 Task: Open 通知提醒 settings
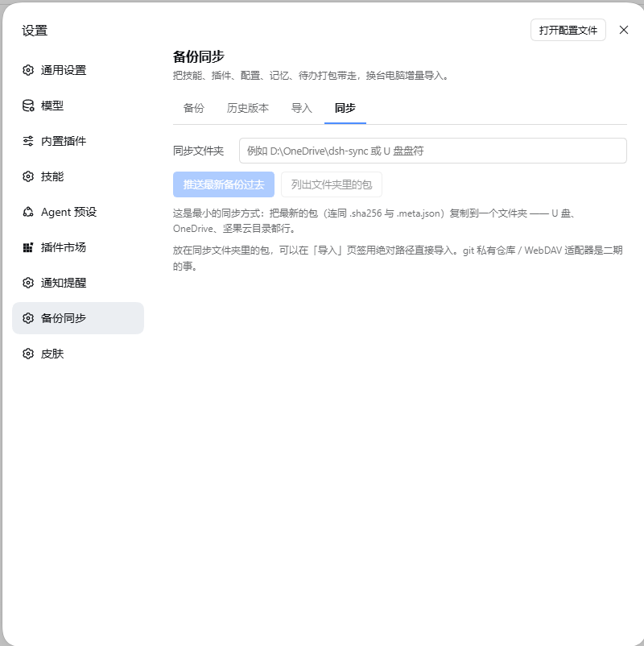pos(78,283)
